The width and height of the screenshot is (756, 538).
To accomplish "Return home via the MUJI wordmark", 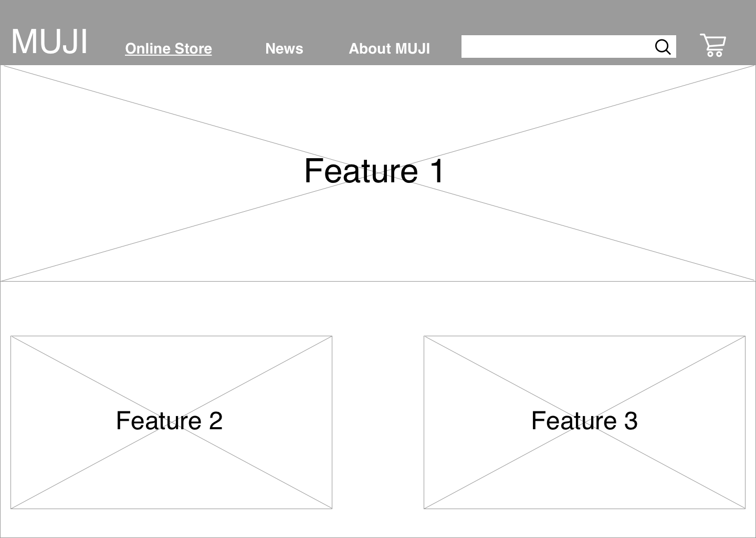I will 49,41.
